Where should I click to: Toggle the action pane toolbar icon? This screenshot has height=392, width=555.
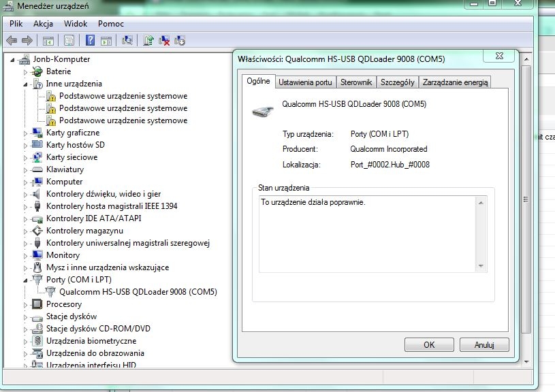(x=106, y=40)
